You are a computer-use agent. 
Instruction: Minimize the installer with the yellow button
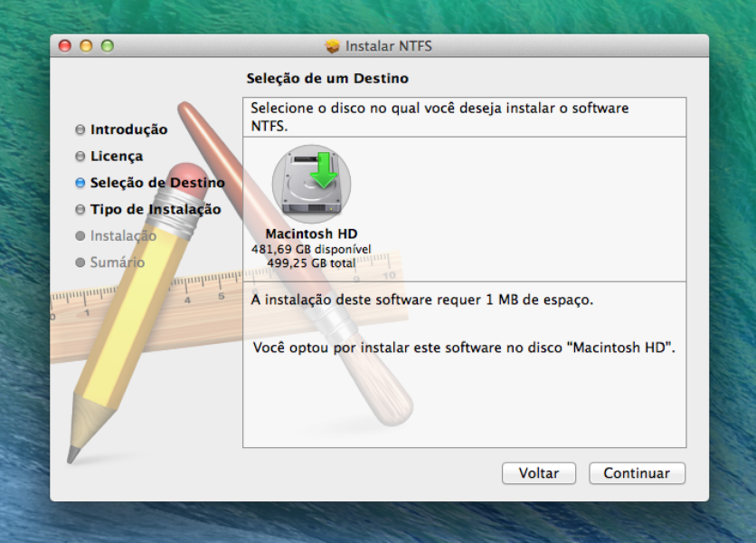86,46
